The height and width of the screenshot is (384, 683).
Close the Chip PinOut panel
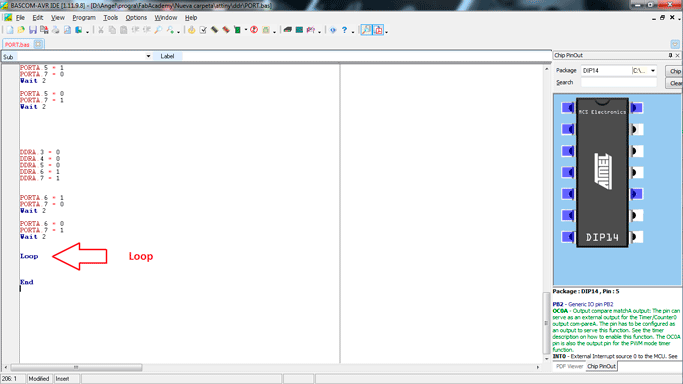[677, 55]
